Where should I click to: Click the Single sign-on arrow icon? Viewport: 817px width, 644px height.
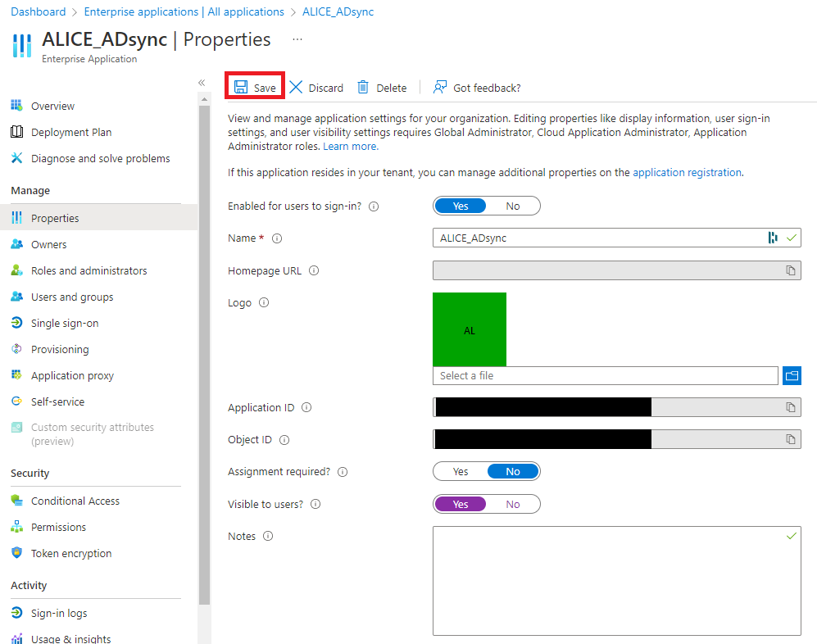pos(16,323)
